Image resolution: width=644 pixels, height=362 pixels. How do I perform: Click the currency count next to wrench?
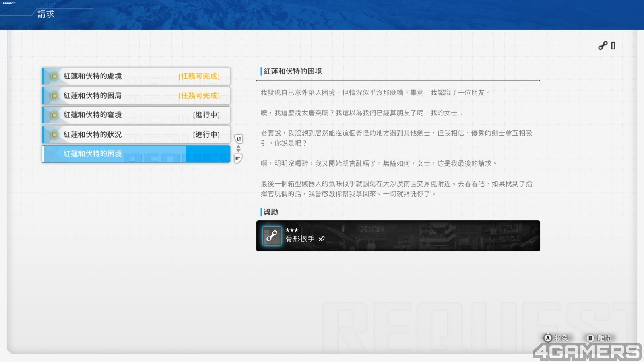(x=613, y=46)
